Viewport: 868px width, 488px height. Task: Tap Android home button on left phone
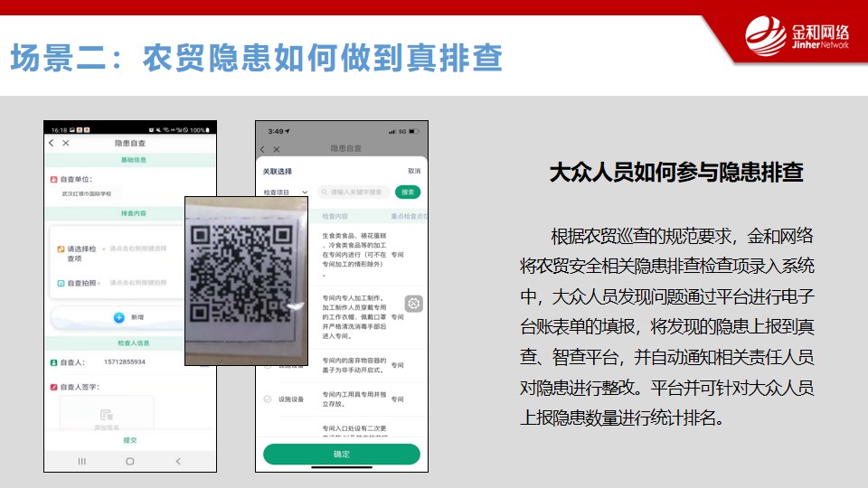tap(130, 461)
